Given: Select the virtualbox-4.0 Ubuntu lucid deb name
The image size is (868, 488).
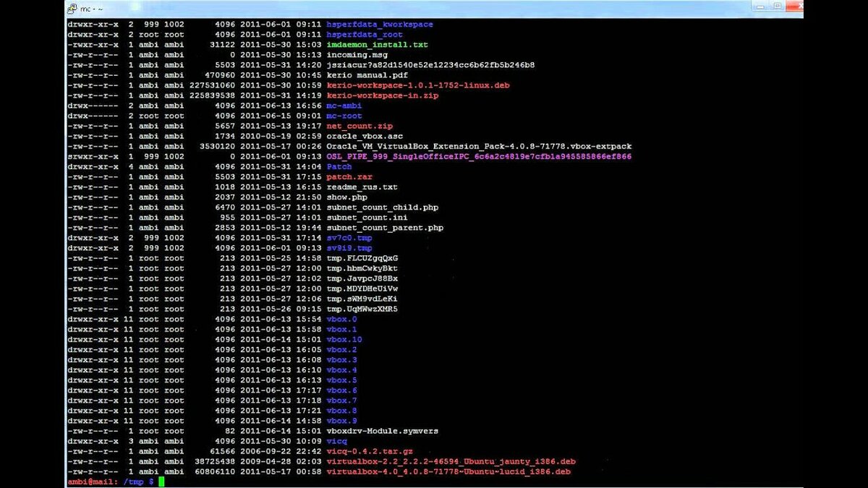Looking at the screenshot, I should pos(448,471).
